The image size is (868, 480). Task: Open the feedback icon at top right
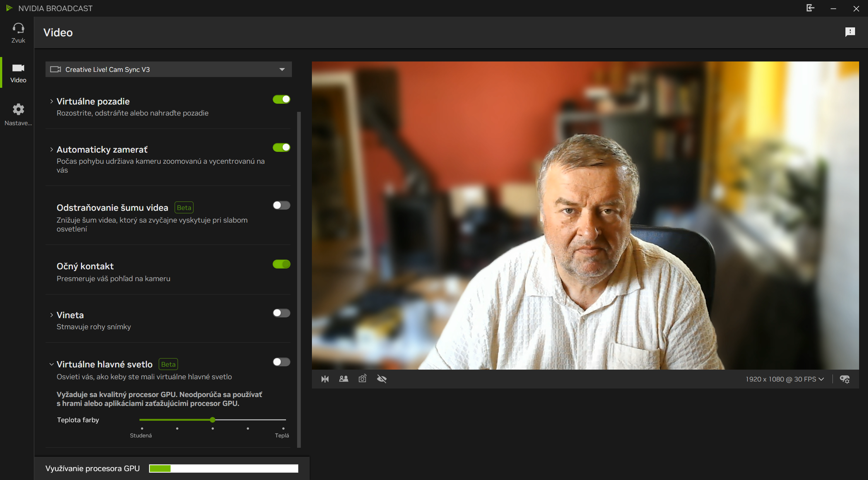tap(850, 32)
